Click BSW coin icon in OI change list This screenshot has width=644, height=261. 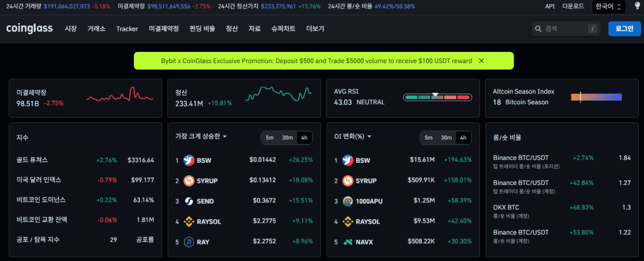coord(348,160)
